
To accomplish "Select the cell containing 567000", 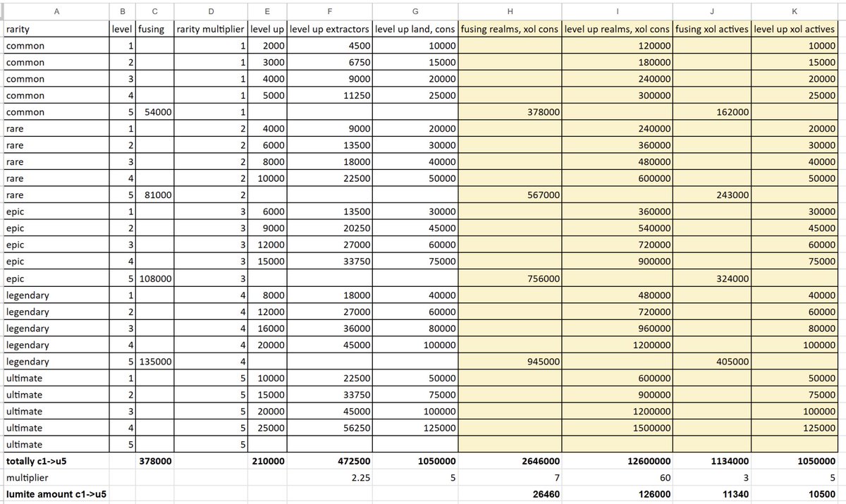I will pos(510,195).
